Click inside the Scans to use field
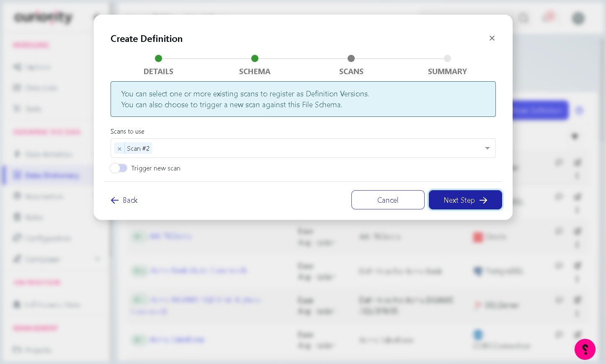The height and width of the screenshot is (364, 606). click(x=303, y=148)
